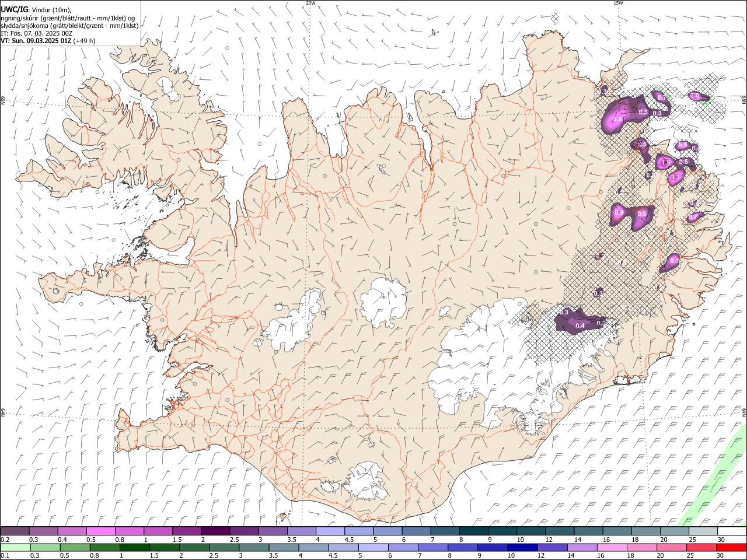This screenshot has height=560, width=747.
Task: Click the '4.5' label in the snow legend row
Action: click(349, 540)
